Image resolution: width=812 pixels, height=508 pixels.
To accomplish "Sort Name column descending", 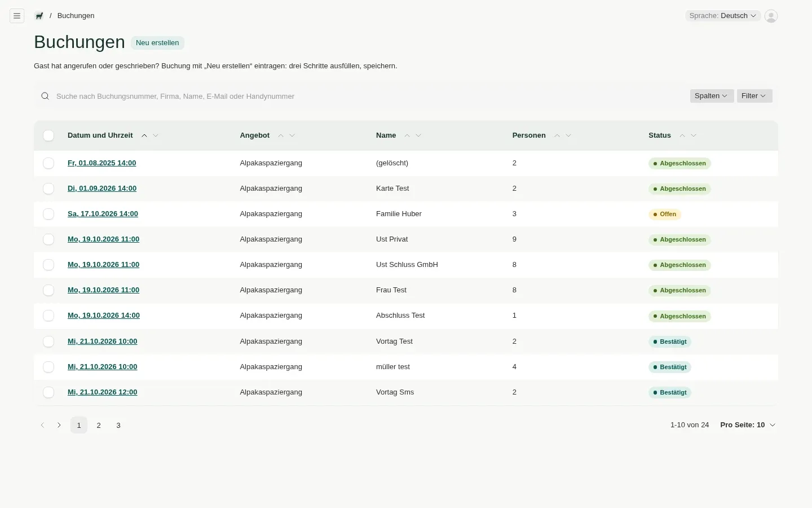I will coord(418,135).
